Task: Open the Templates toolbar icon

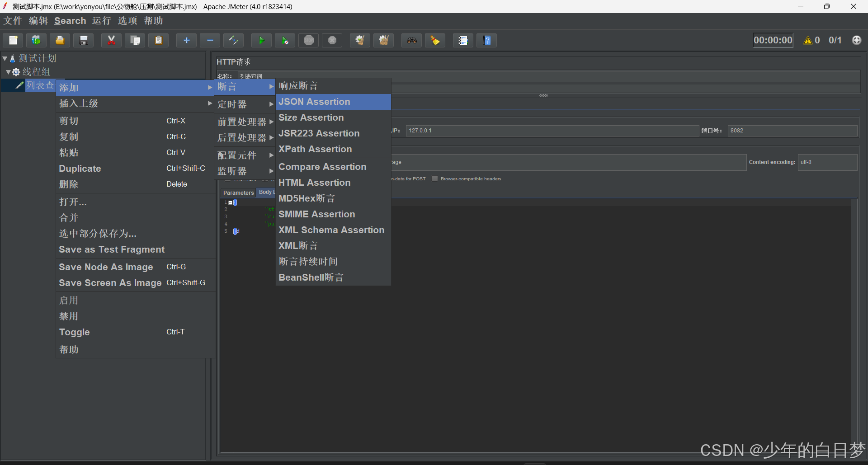Action: point(36,40)
